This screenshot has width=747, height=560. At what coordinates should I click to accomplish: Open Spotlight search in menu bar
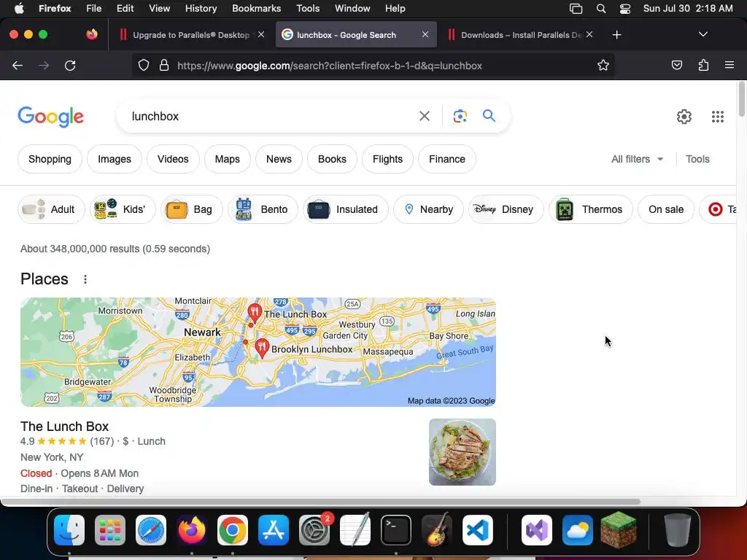(601, 8)
